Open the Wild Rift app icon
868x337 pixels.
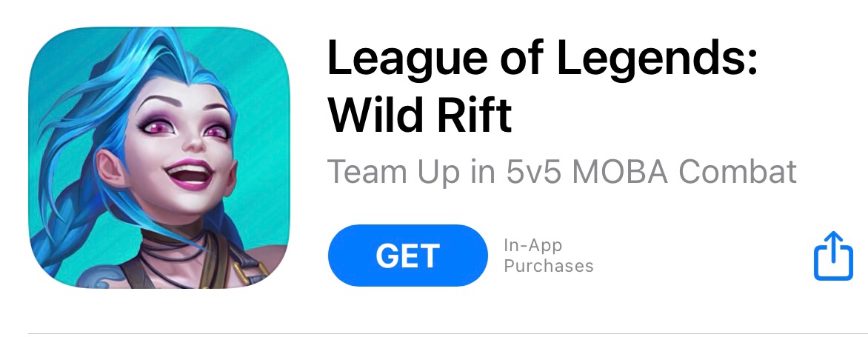tap(159, 158)
